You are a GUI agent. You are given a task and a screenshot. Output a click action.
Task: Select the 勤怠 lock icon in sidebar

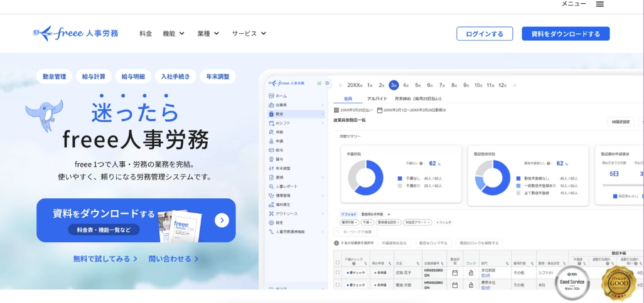click(x=271, y=114)
